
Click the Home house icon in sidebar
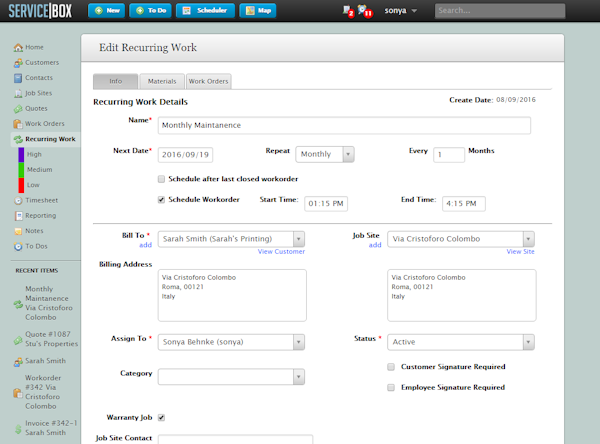click(x=18, y=47)
